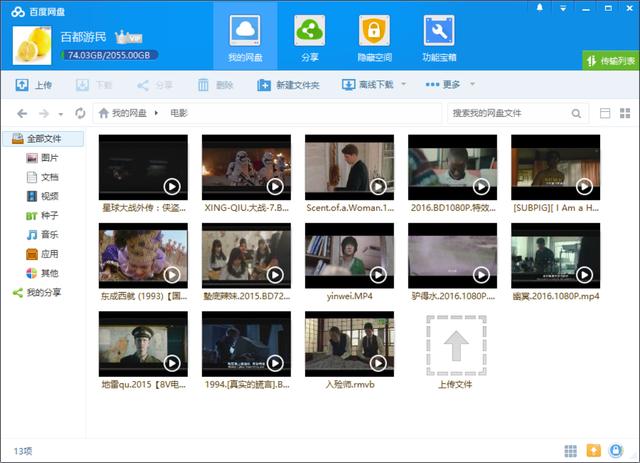Switch to the 分享 tab
This screenshot has width=640, height=463.
pos(309,38)
